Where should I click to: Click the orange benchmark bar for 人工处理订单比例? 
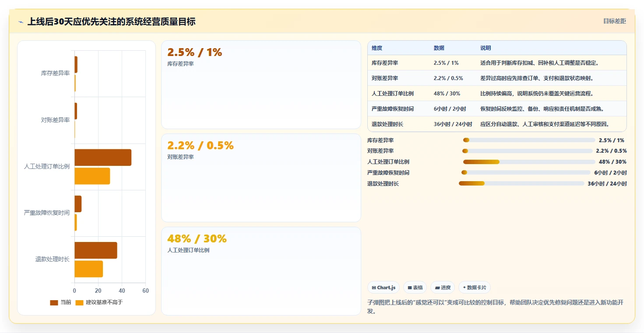click(x=92, y=176)
